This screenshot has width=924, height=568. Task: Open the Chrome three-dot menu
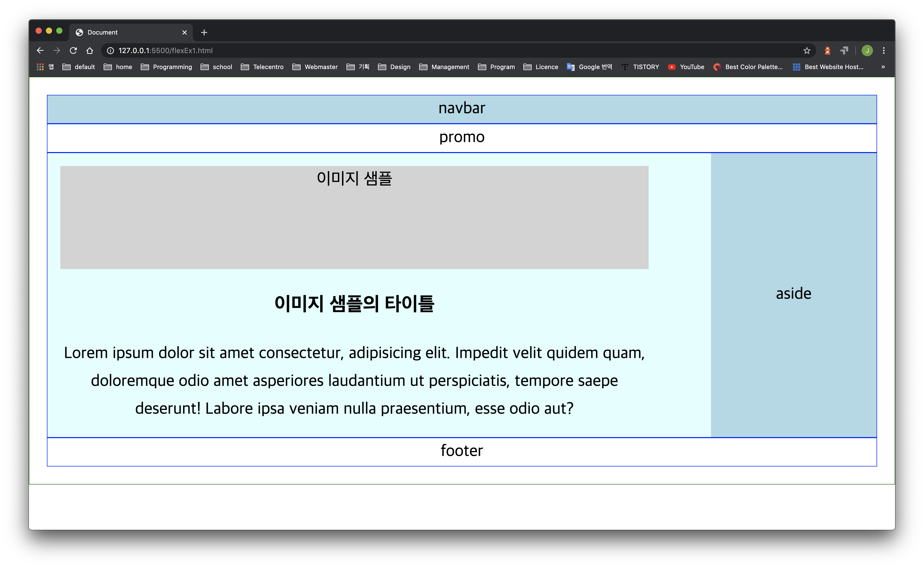coord(884,50)
